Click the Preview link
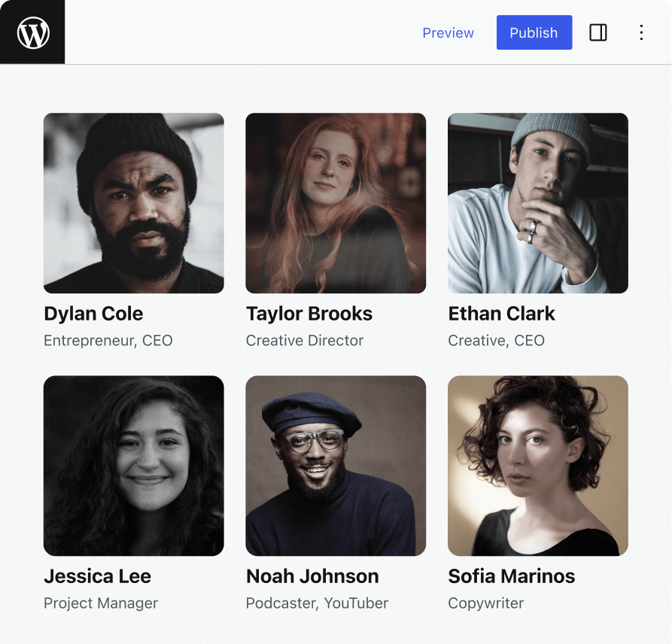672x644 pixels. pyautogui.click(x=448, y=33)
